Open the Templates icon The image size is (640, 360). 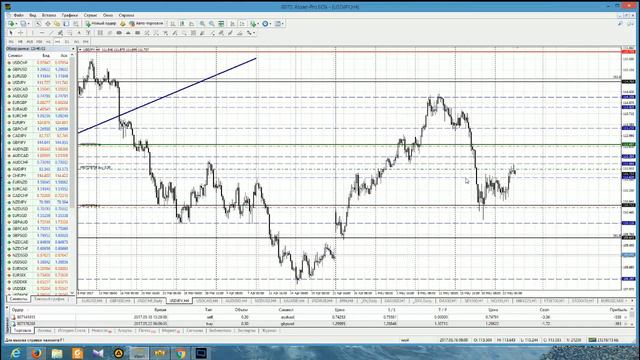[x=278, y=24]
